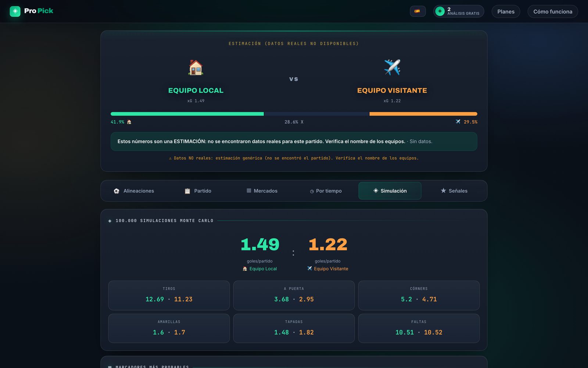The image size is (588, 368).
Task: Select the Por tiempo tab
Action: pyautogui.click(x=326, y=191)
